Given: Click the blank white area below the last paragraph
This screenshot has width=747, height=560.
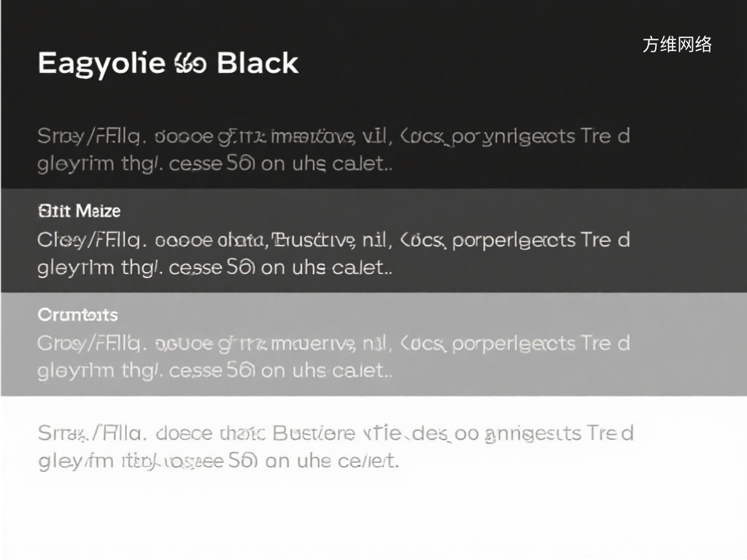Looking at the screenshot, I should tap(373, 518).
